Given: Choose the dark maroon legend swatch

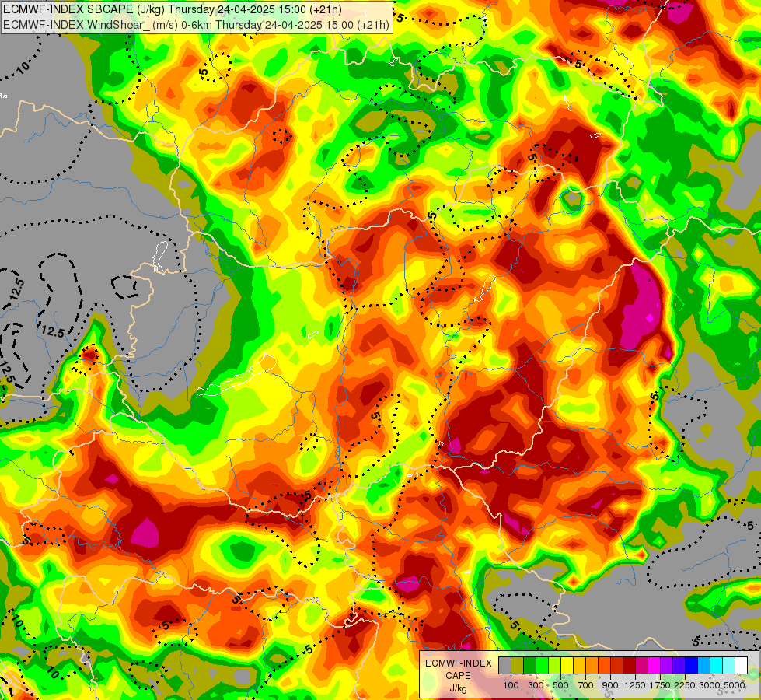Looking at the screenshot, I should pyautogui.click(x=630, y=665).
